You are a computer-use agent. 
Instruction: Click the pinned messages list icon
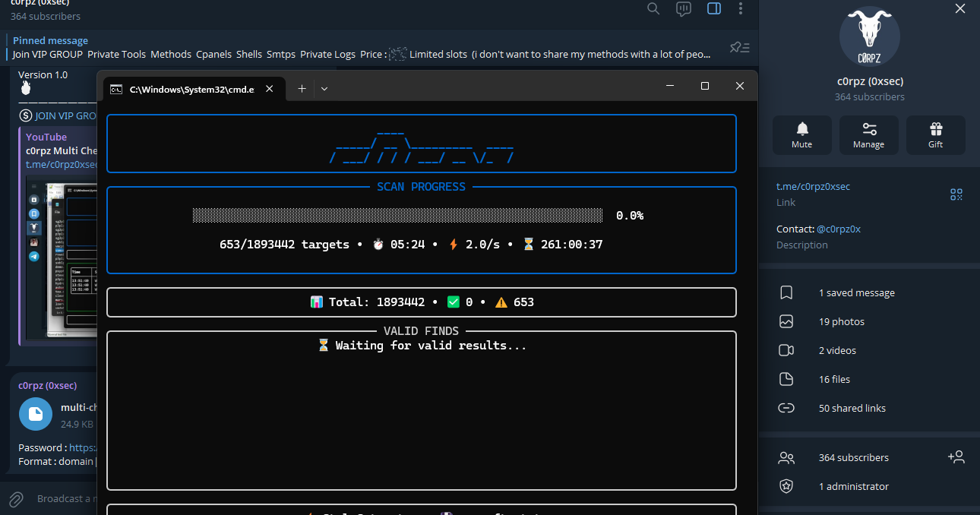(739, 48)
